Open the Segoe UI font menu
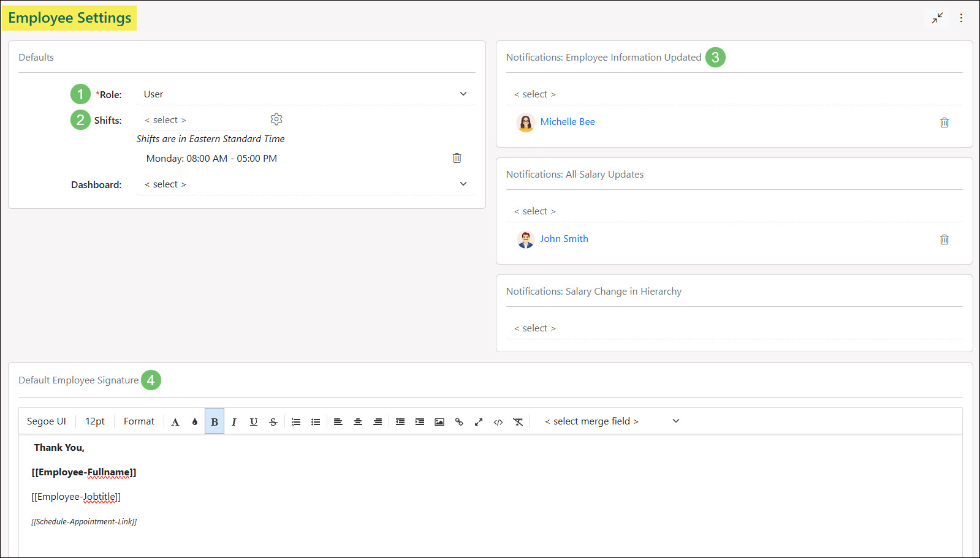This screenshot has width=980, height=558. coord(47,421)
